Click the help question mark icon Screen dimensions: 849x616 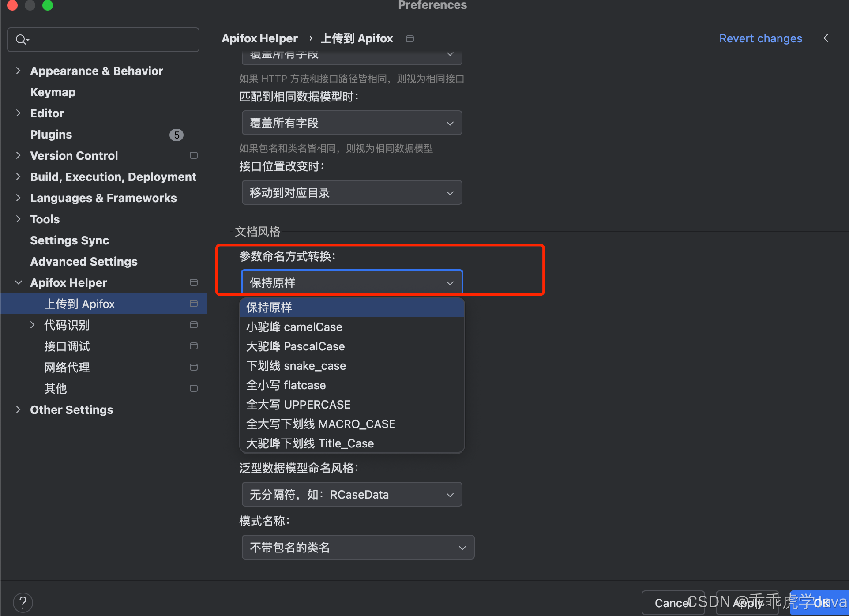[x=23, y=602]
